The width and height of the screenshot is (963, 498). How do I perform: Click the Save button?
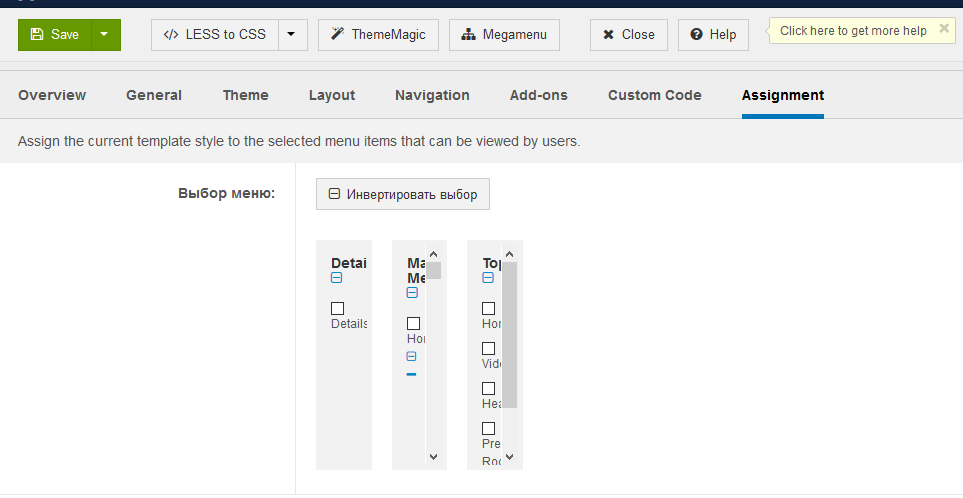[55, 34]
